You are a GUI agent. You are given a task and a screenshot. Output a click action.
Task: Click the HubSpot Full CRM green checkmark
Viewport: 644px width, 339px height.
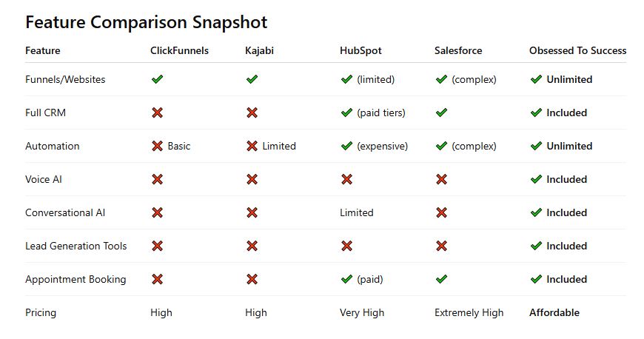click(x=347, y=113)
